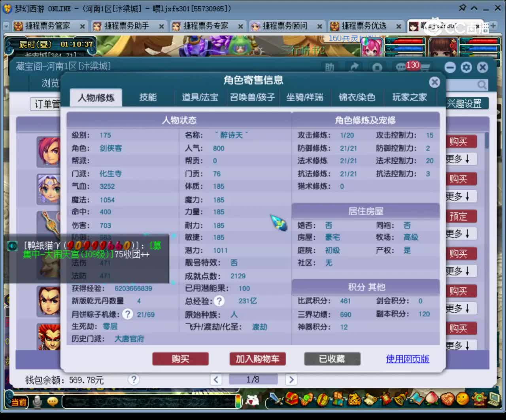The image size is (506, 420).
Task: Click the peach icon in bottom toolbar
Action: tap(432, 398)
